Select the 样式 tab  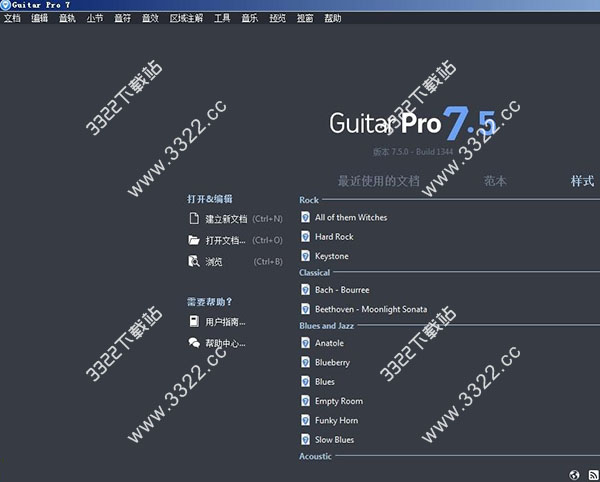(x=582, y=181)
